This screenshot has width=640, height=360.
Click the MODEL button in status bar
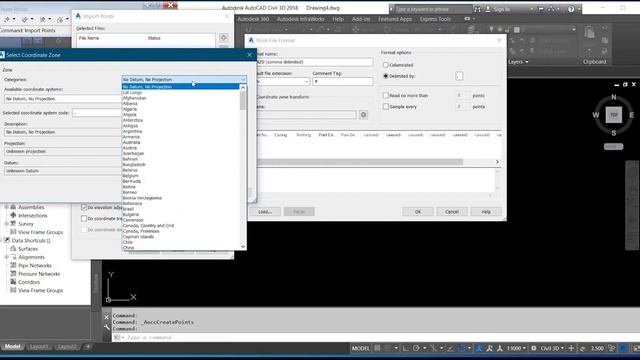[360, 348]
